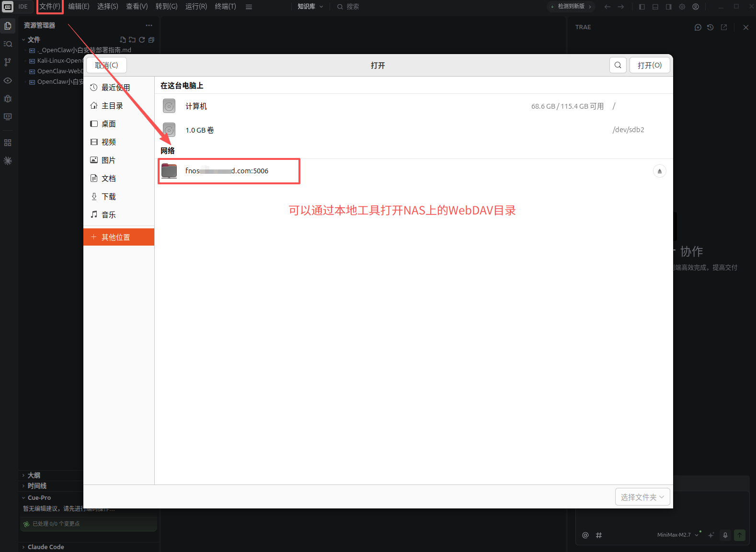This screenshot has width=756, height=552.
Task: Click the new file icon in explorer
Action: point(123,40)
